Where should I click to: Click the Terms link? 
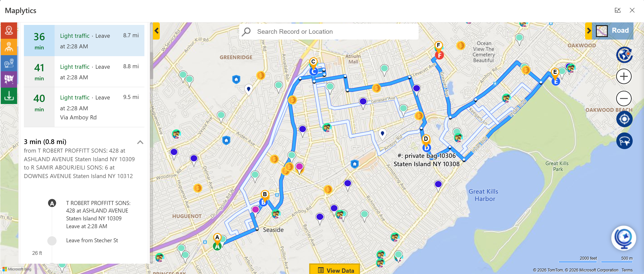(x=627, y=270)
